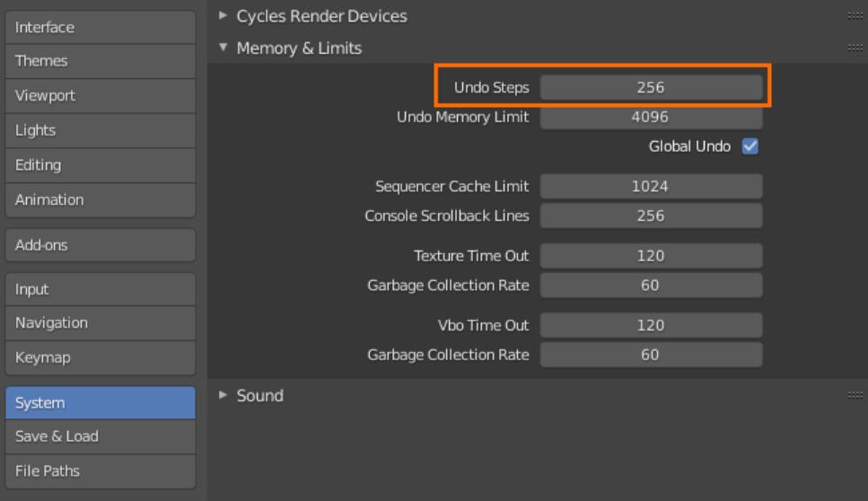Collapse the Memory & Limits panel

click(224, 48)
